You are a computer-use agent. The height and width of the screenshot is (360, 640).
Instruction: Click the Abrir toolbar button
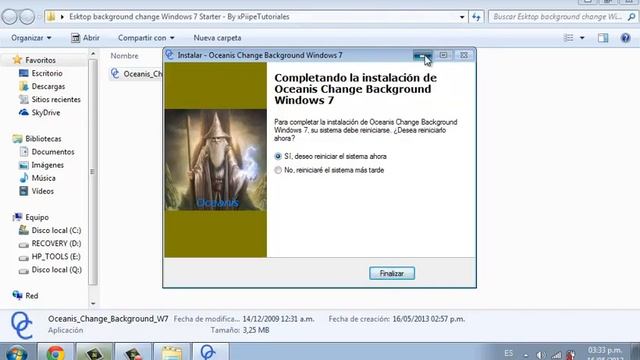[x=85, y=38]
